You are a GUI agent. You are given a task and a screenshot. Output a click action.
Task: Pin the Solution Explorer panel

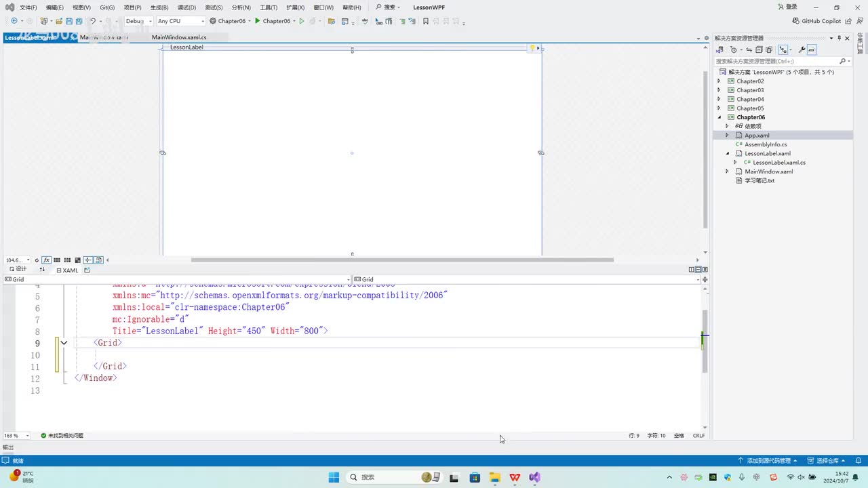(839, 38)
